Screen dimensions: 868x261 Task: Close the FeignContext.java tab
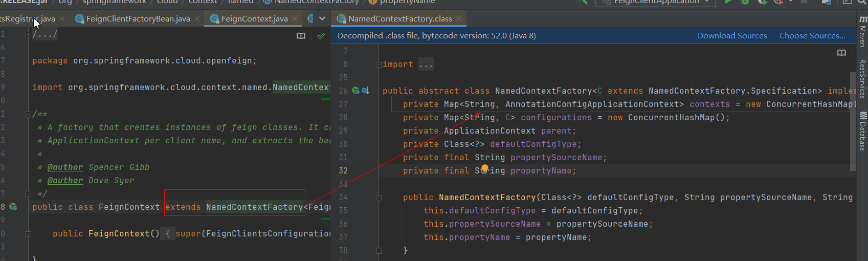click(295, 18)
